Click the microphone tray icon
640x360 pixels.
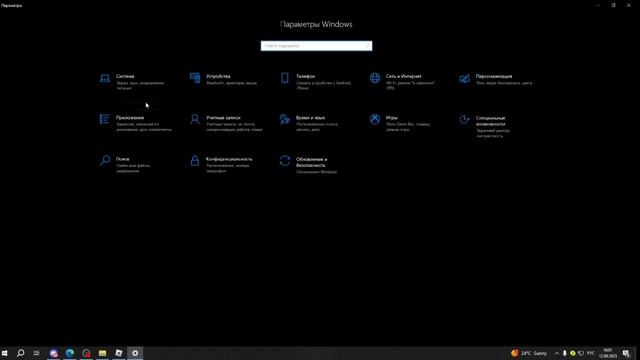point(564,353)
